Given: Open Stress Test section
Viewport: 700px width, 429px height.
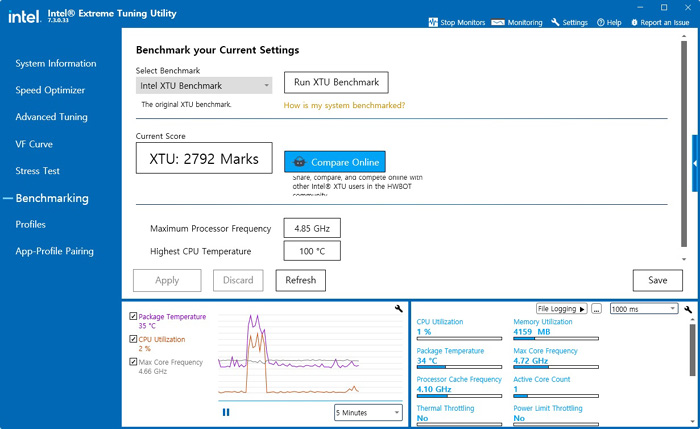Looking at the screenshot, I should pos(38,171).
